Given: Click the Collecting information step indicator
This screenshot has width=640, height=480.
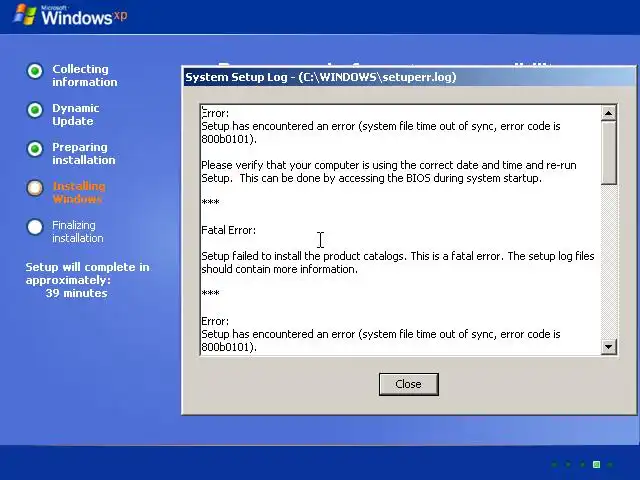Looking at the screenshot, I should coord(35,71).
